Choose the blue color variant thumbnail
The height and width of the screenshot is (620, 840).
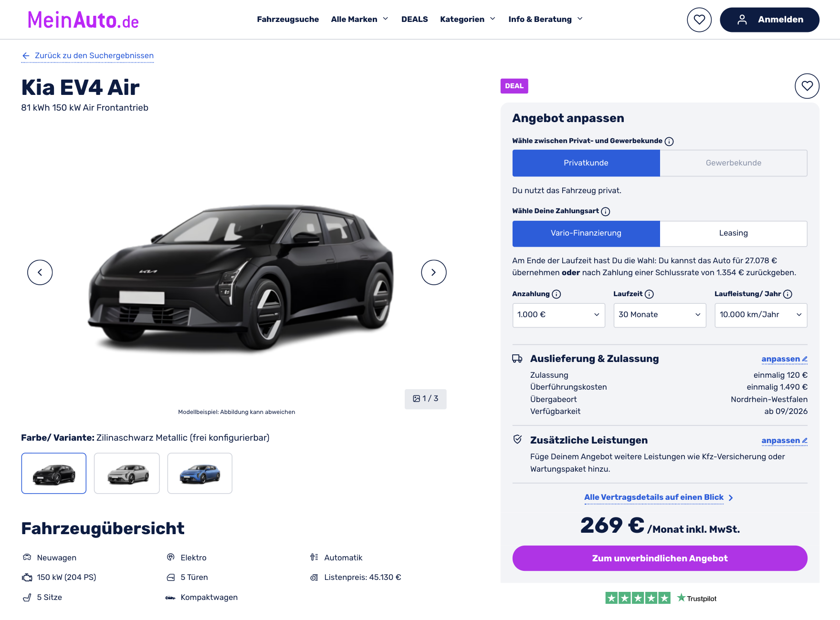coord(200,473)
